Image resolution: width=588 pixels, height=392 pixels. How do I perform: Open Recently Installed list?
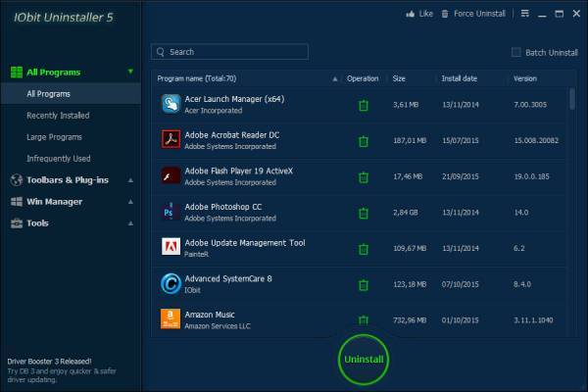click(58, 116)
